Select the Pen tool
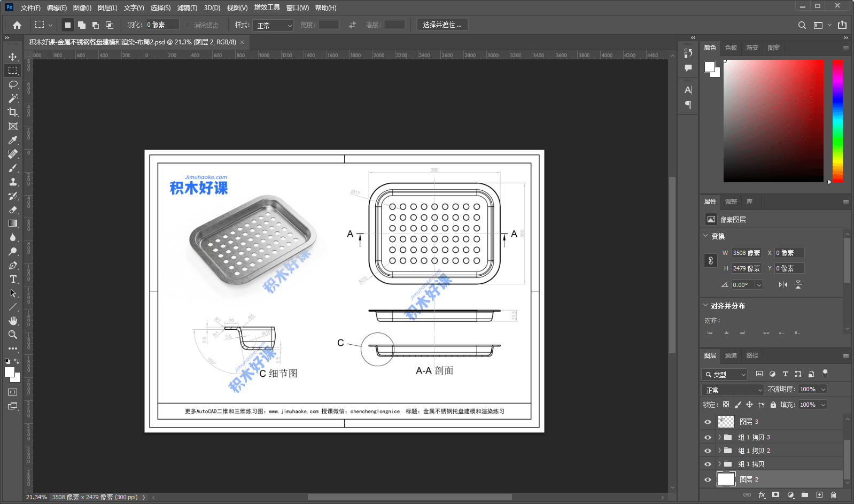Viewport: 854px width, 504px height. [13, 265]
